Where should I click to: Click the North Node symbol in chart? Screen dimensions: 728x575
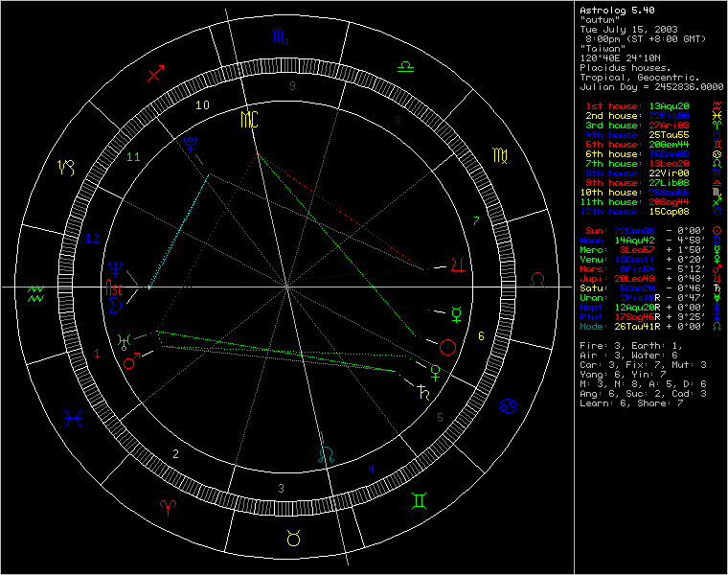point(327,454)
